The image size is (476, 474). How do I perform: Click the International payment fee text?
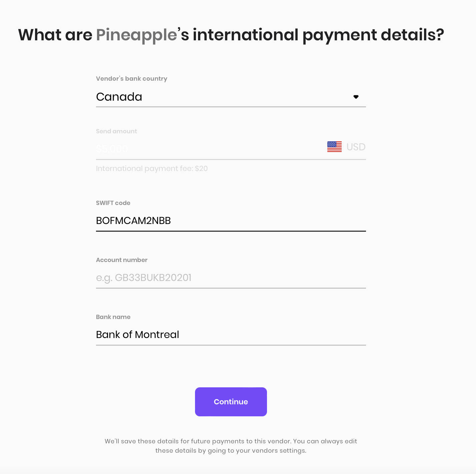coord(152,169)
